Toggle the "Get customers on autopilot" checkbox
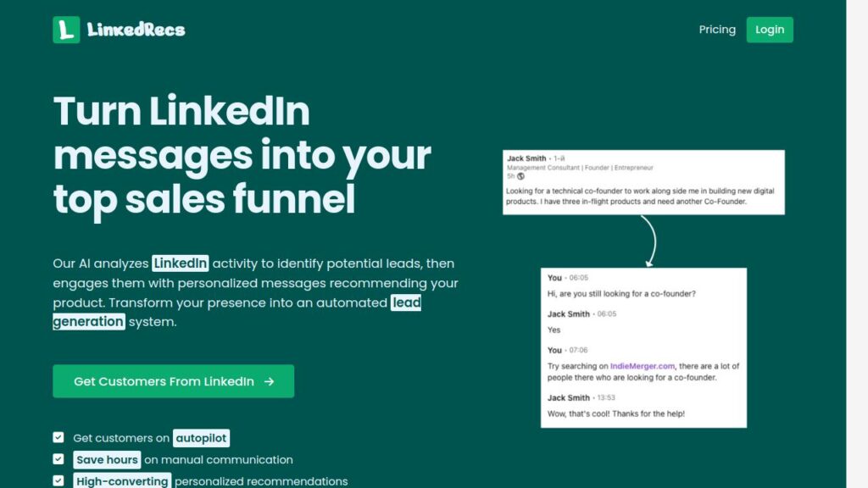 (58, 437)
